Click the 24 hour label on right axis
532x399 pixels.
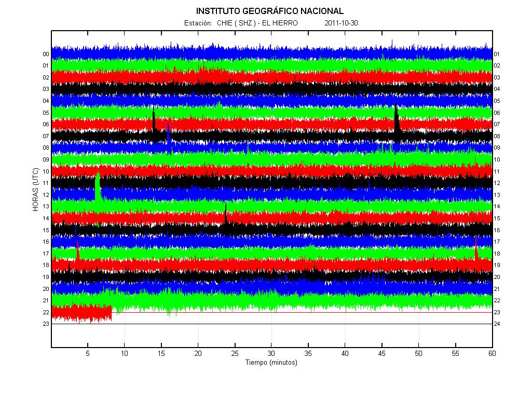tap(497, 324)
